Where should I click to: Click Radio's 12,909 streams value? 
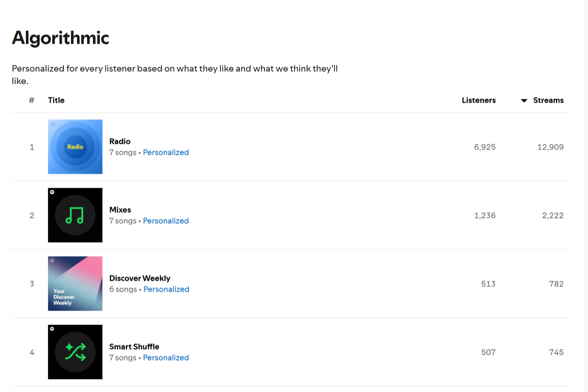[551, 147]
